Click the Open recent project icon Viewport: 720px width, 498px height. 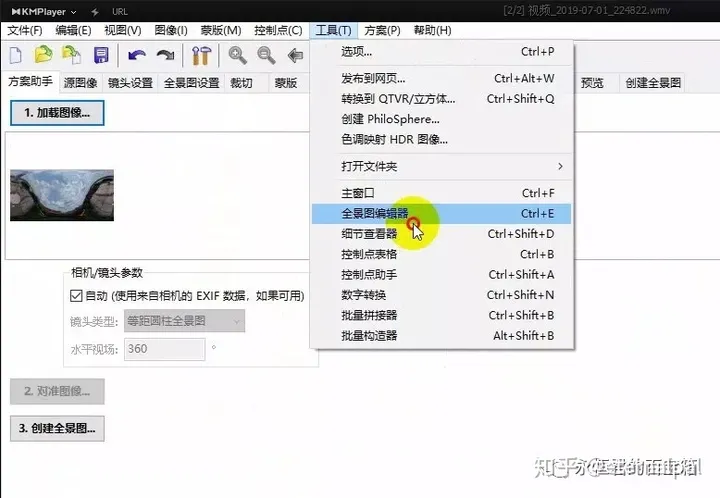point(72,55)
